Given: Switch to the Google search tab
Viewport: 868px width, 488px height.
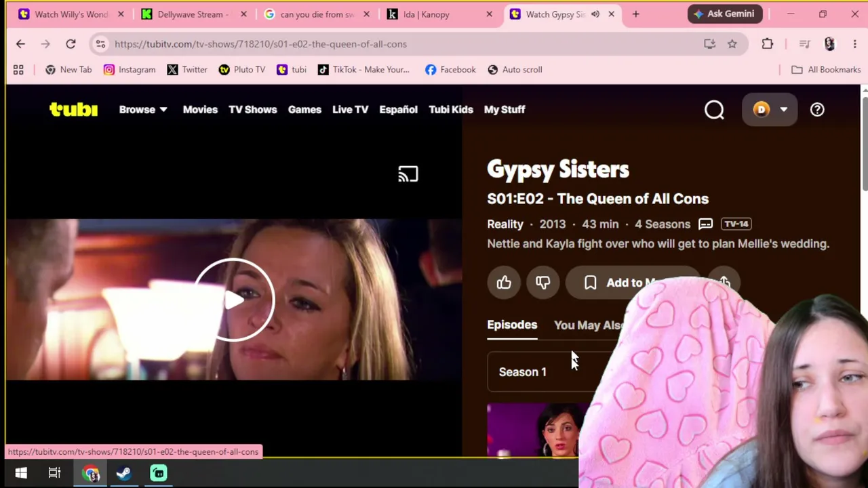Looking at the screenshot, I should [317, 14].
